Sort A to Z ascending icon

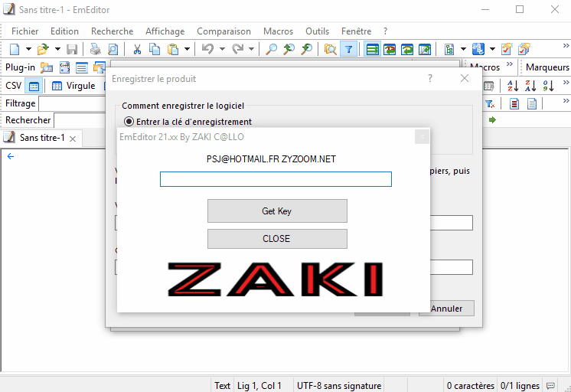tap(513, 86)
